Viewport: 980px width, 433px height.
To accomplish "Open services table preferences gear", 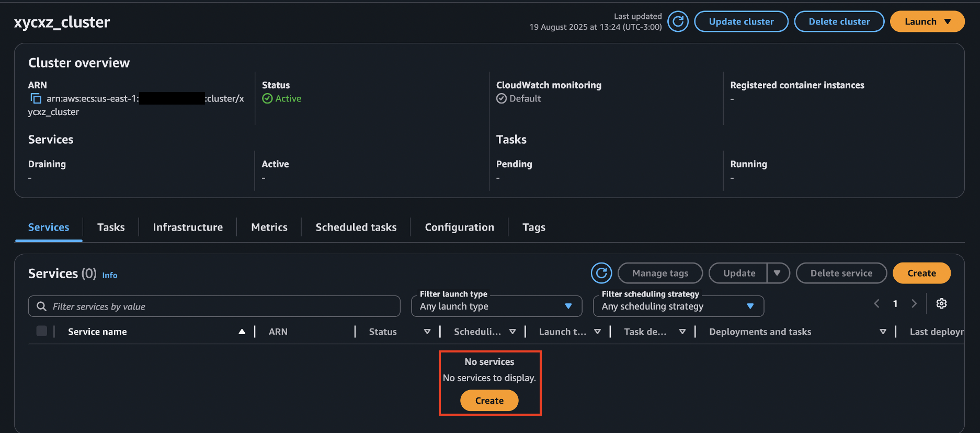I will click(941, 304).
